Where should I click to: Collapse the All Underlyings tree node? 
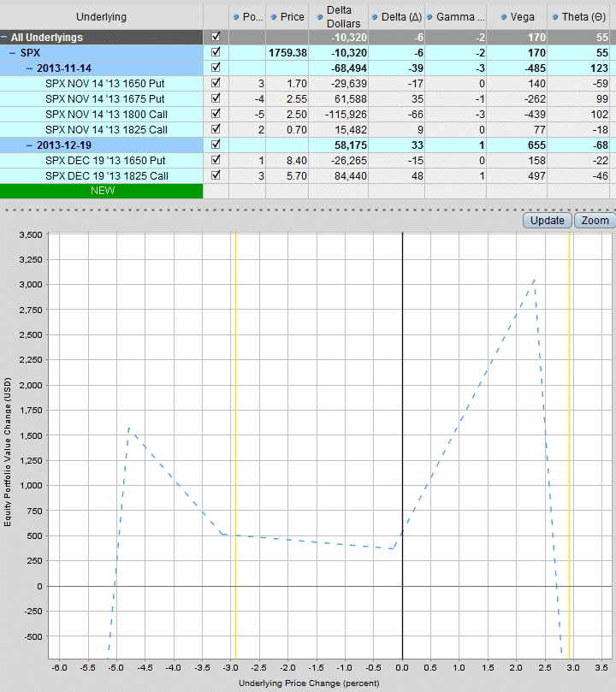click(x=4, y=38)
